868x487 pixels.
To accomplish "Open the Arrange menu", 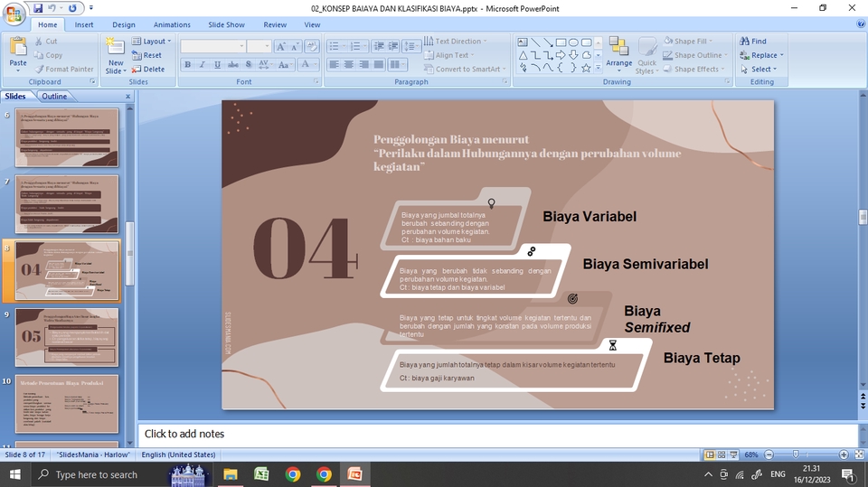I will point(618,54).
